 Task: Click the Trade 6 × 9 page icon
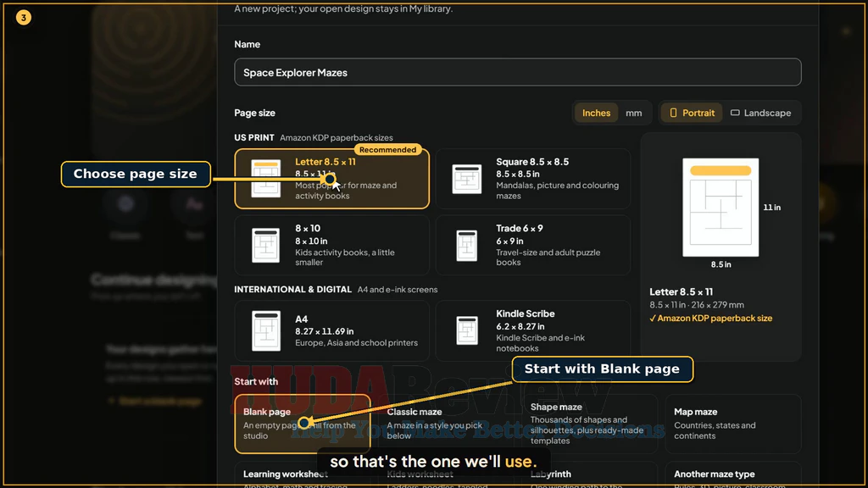click(x=467, y=245)
